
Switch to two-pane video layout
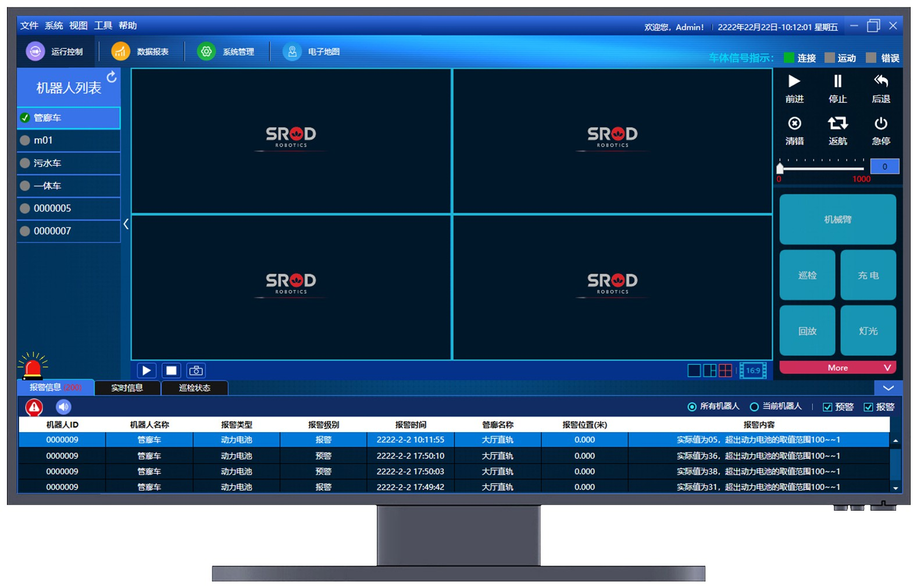[709, 370]
